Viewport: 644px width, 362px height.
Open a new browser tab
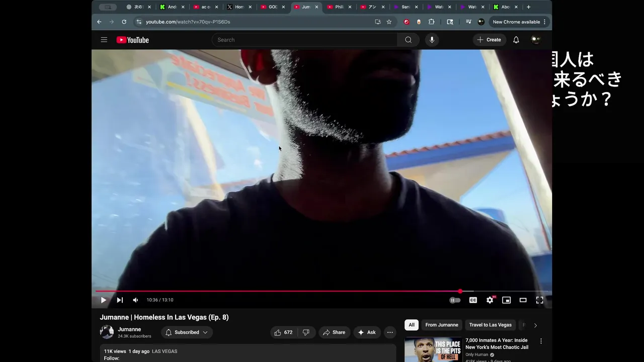[528, 7]
